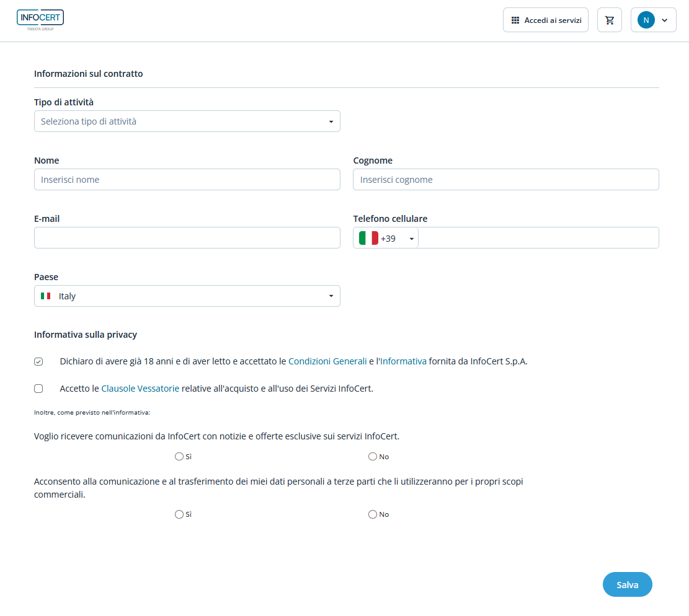The image size is (689, 616).
Task: Open the Clausole Vessatorie link
Action: coord(140,389)
